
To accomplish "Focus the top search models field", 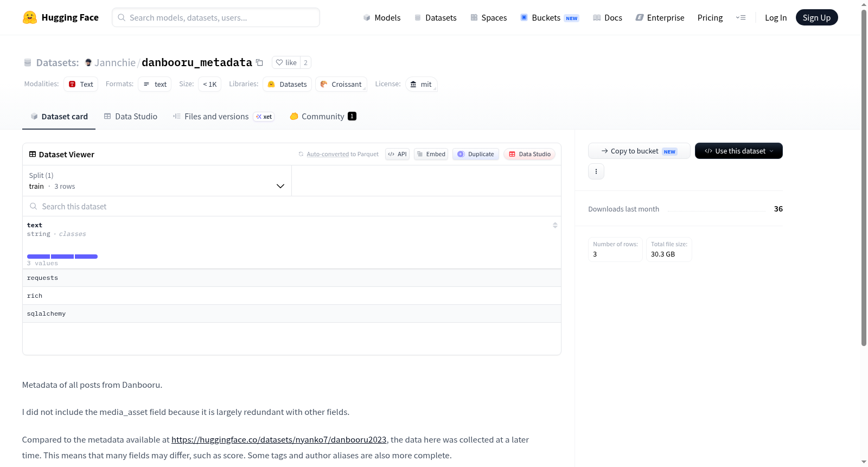I will coord(216,17).
